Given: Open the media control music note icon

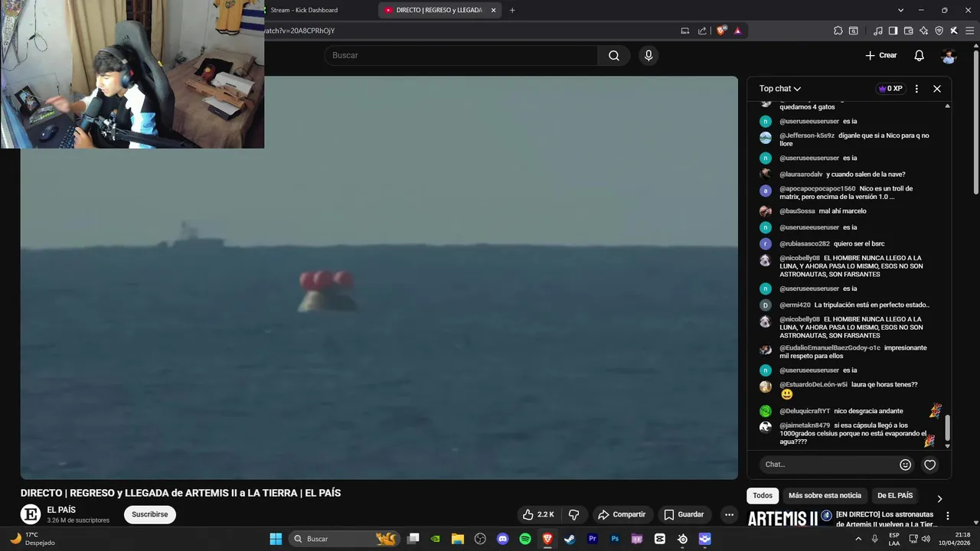Looking at the screenshot, I should (x=877, y=31).
